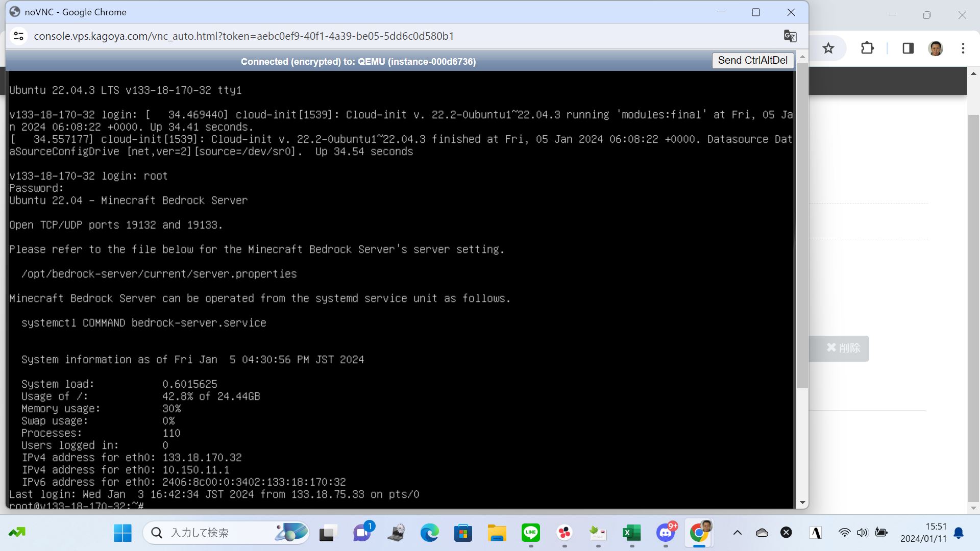Click the 削除 delete button

[x=843, y=348]
